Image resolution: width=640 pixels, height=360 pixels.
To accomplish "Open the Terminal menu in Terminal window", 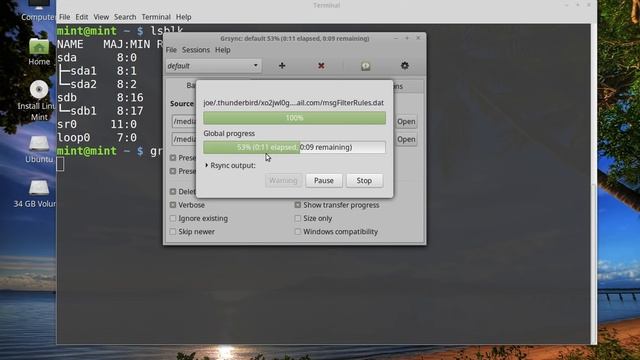I will (156, 17).
